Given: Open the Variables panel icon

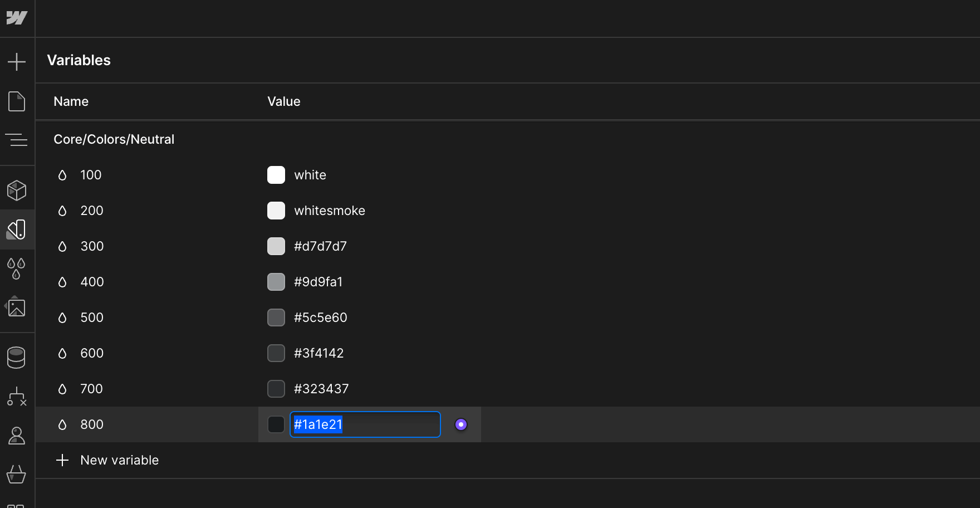Looking at the screenshot, I should [17, 229].
